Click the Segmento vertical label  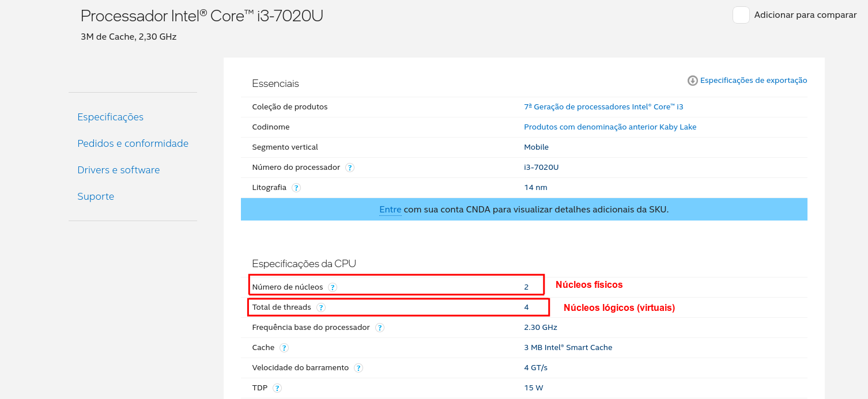pyautogui.click(x=285, y=147)
